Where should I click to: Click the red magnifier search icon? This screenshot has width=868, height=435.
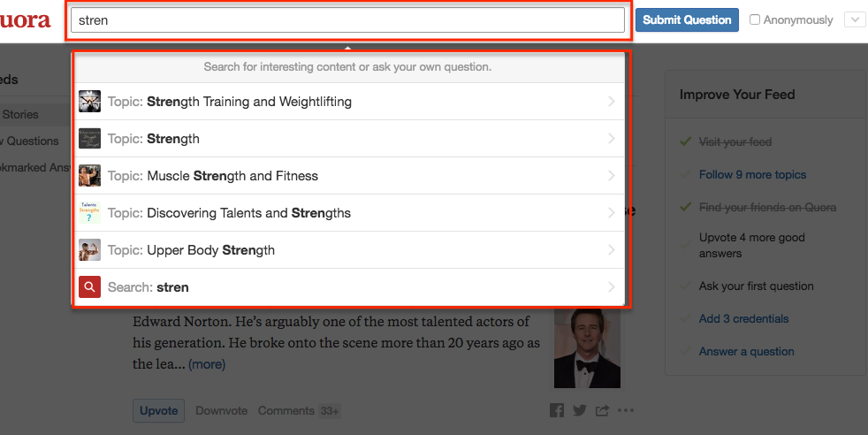(89, 286)
